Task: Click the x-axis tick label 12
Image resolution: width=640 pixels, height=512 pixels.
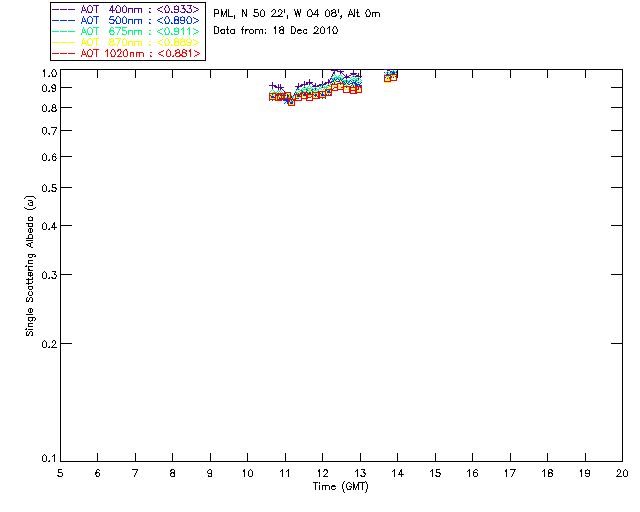Action: [x=323, y=474]
